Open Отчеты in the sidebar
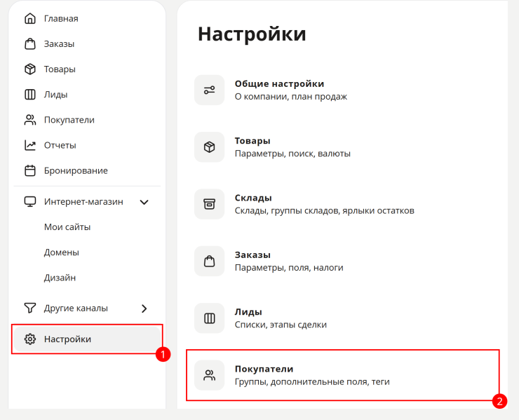519x420 pixels. 60,145
